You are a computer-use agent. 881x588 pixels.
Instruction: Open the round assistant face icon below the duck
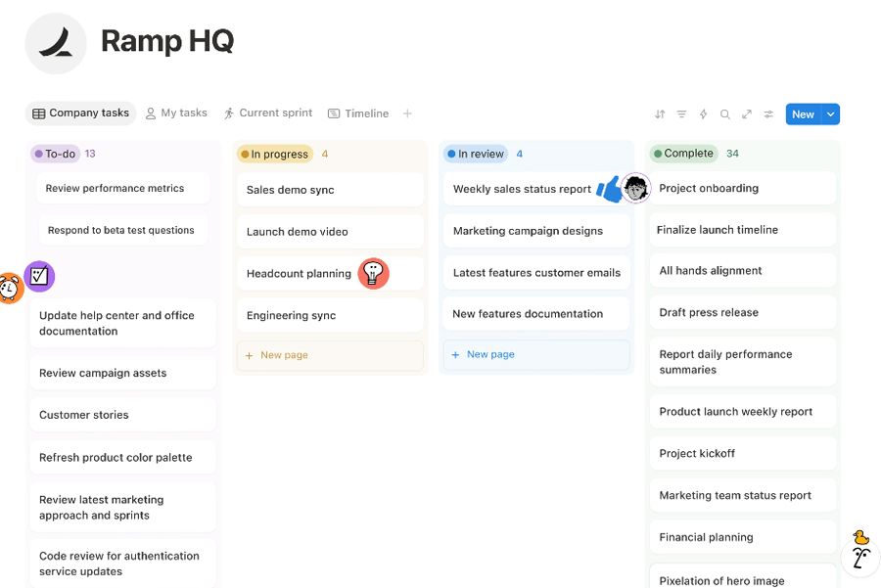pos(858,558)
